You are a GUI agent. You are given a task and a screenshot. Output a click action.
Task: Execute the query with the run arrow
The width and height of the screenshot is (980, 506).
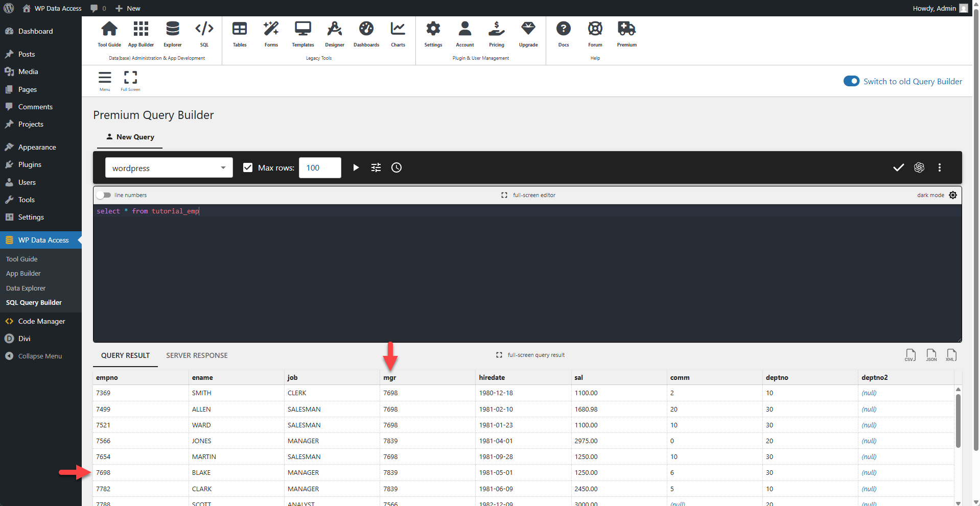click(x=356, y=167)
